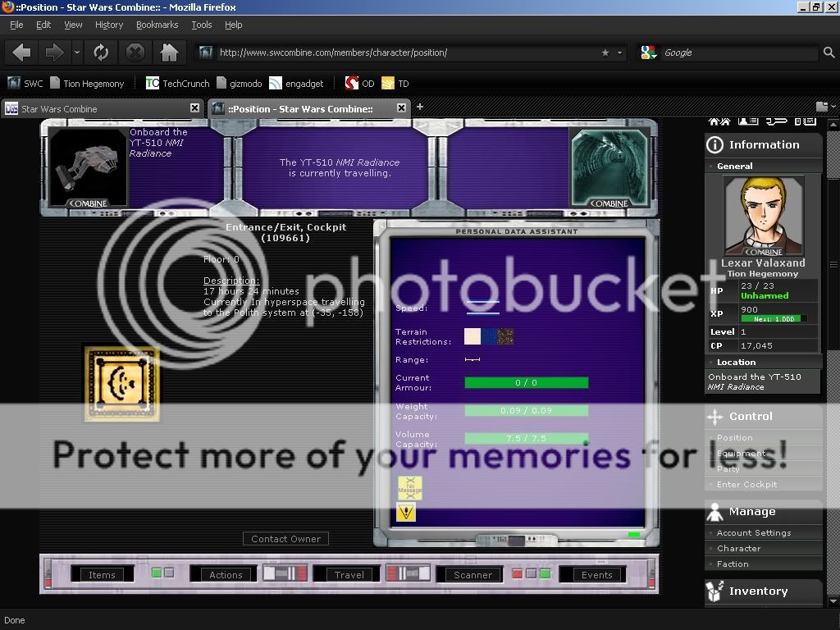This screenshot has height=630, width=840.
Task: Click the search magnifier icon
Action: tap(829, 52)
